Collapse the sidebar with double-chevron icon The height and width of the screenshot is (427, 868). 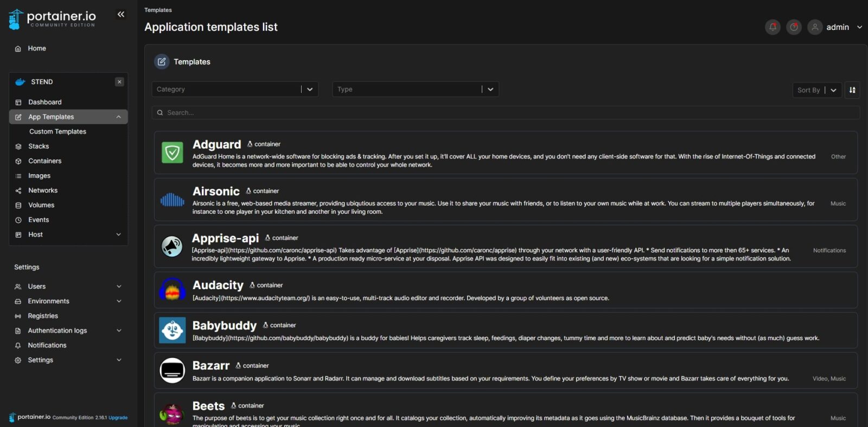[121, 14]
